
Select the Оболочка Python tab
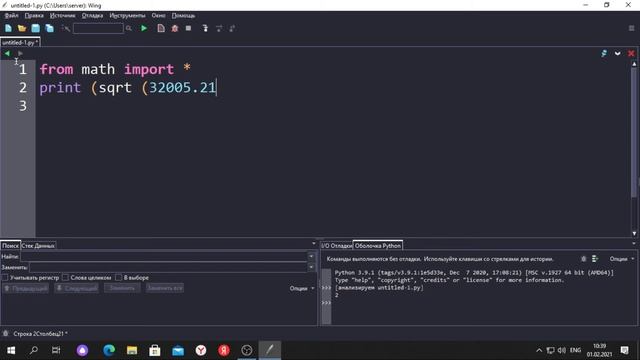point(378,246)
